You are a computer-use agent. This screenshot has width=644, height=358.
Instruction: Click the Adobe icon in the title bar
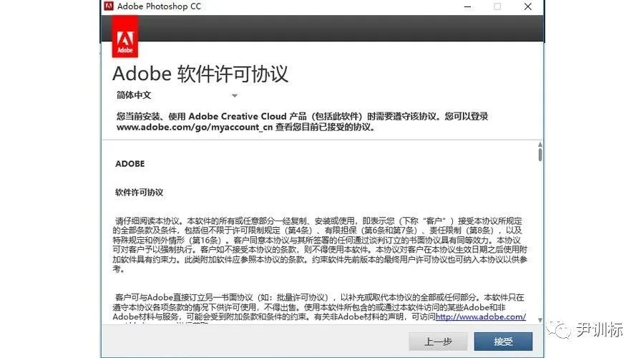(108, 6)
